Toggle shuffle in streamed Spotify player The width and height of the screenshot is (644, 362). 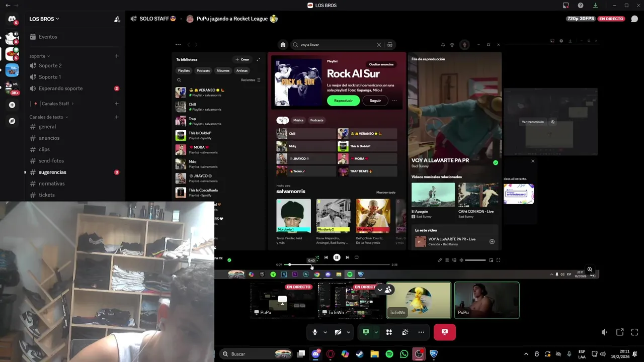tap(317, 257)
